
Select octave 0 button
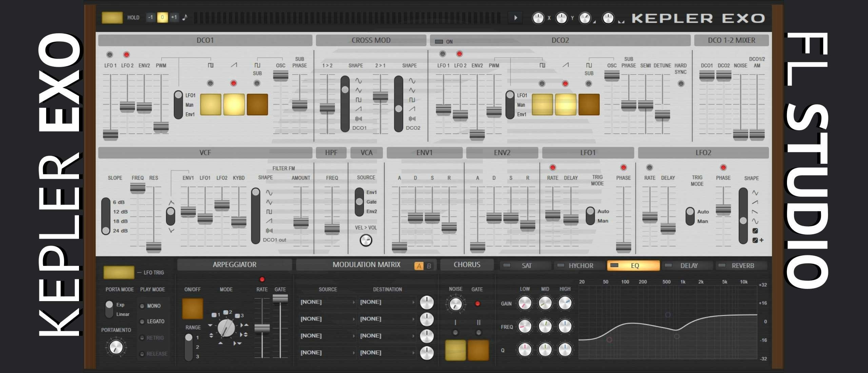pos(162,17)
